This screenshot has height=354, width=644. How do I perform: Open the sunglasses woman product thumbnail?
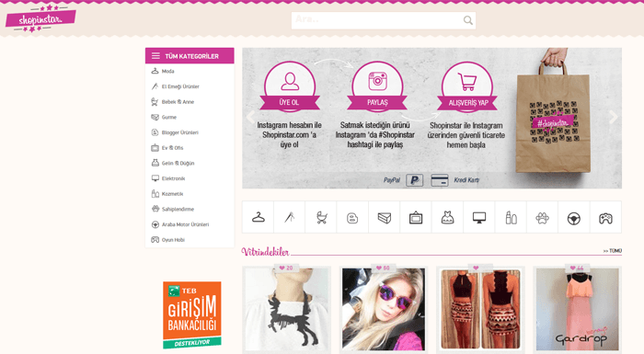pyautogui.click(x=384, y=310)
